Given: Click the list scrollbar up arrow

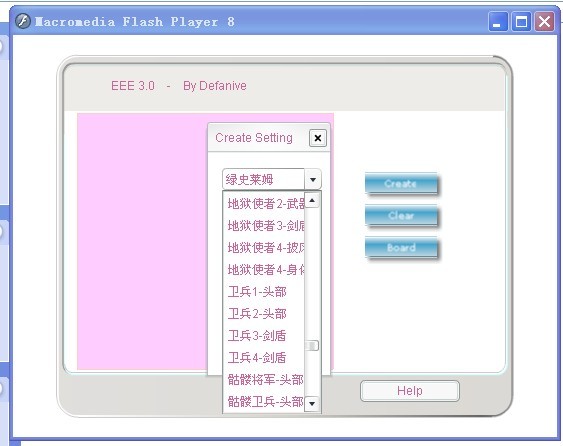Looking at the screenshot, I should coord(312,200).
